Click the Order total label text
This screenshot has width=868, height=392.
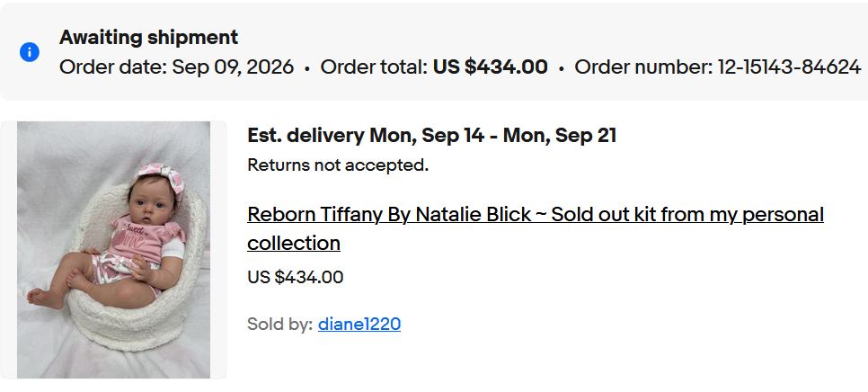(x=374, y=67)
